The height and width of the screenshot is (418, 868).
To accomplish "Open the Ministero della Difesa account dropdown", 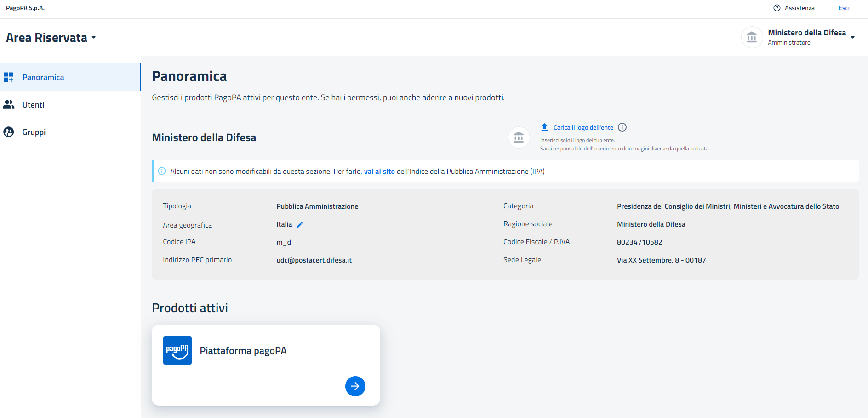I will (x=852, y=37).
